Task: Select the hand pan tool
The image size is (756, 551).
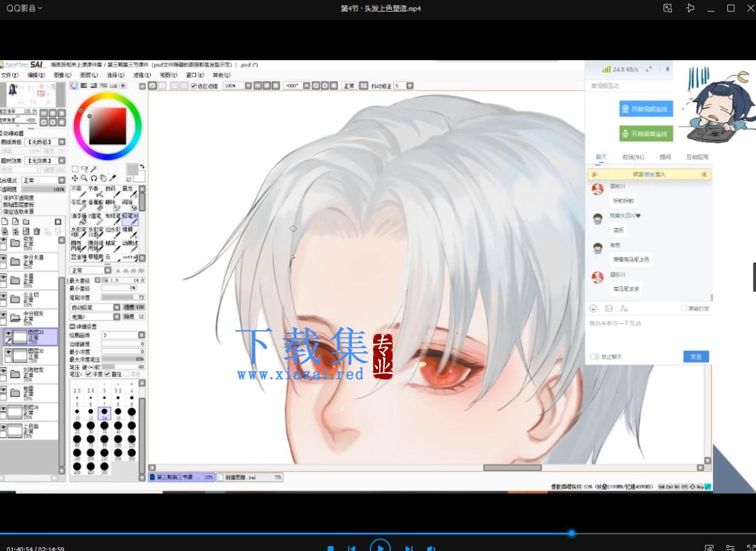Action: tap(103, 178)
